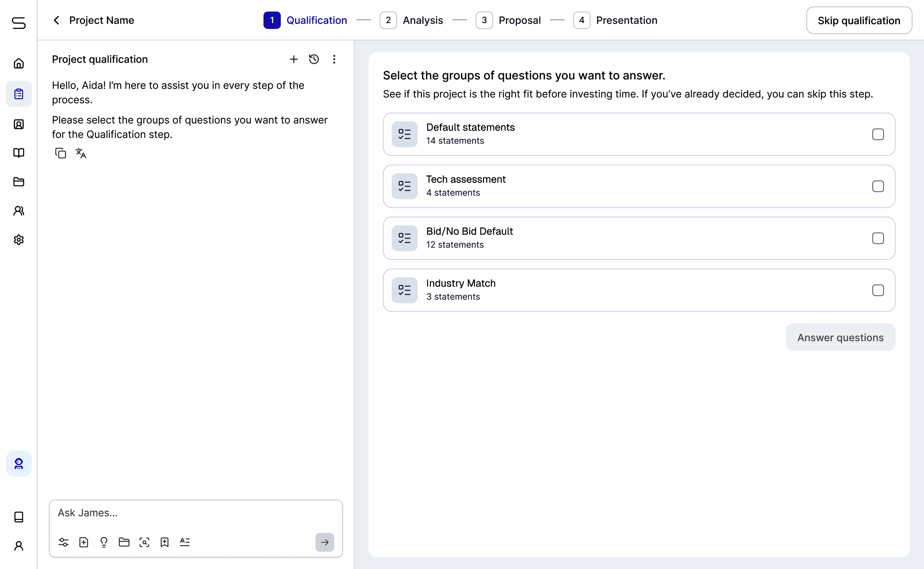Click the lightbulb icon in chat toolbar
924x569 pixels.
click(x=104, y=542)
